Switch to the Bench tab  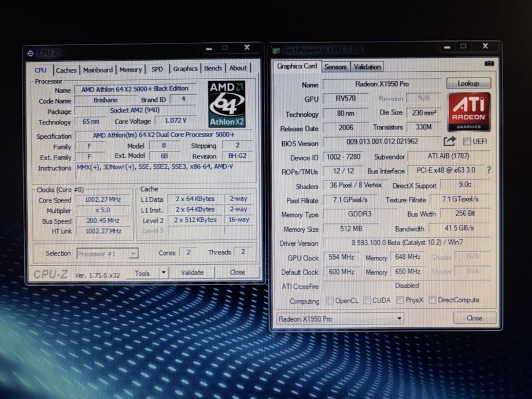click(213, 68)
